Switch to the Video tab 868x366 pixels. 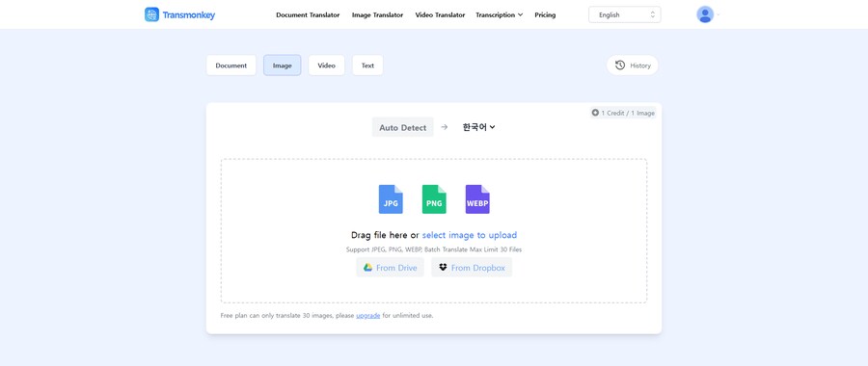pyautogui.click(x=327, y=65)
